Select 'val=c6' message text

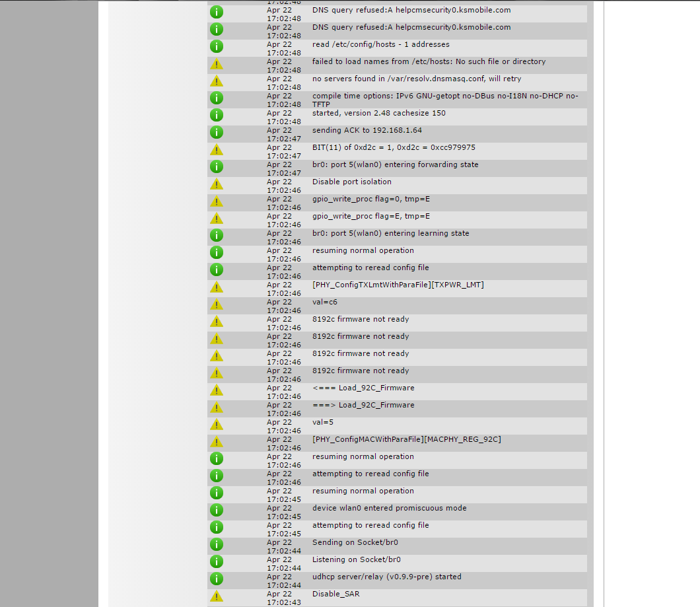[x=324, y=302]
